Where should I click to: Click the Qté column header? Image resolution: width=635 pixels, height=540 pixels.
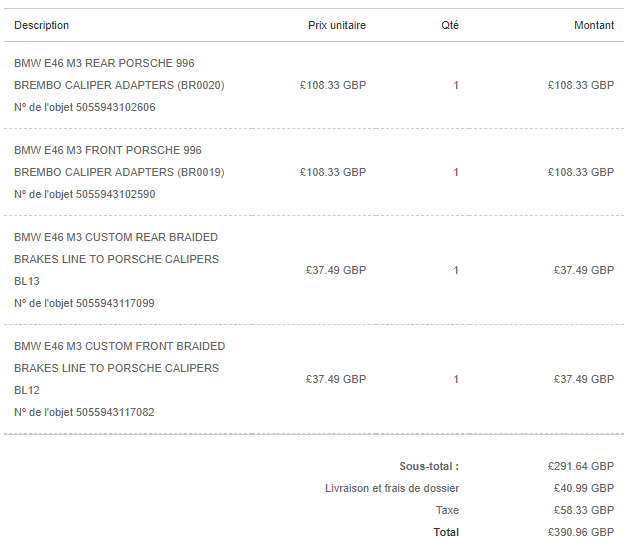(x=450, y=25)
